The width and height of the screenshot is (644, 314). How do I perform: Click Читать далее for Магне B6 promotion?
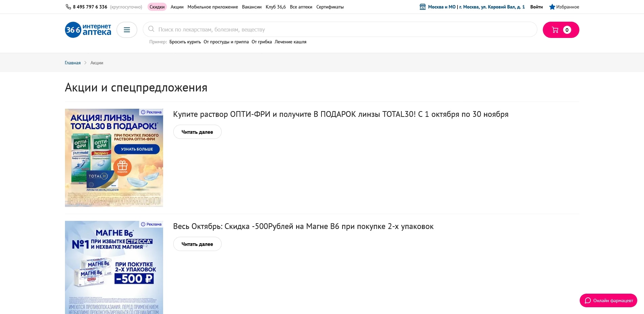[197, 244]
